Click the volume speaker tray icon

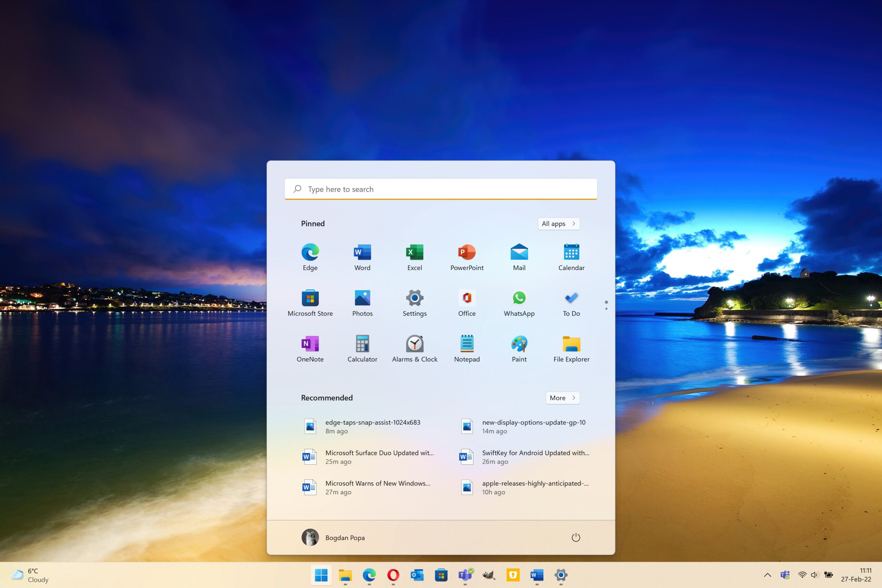tap(814, 575)
